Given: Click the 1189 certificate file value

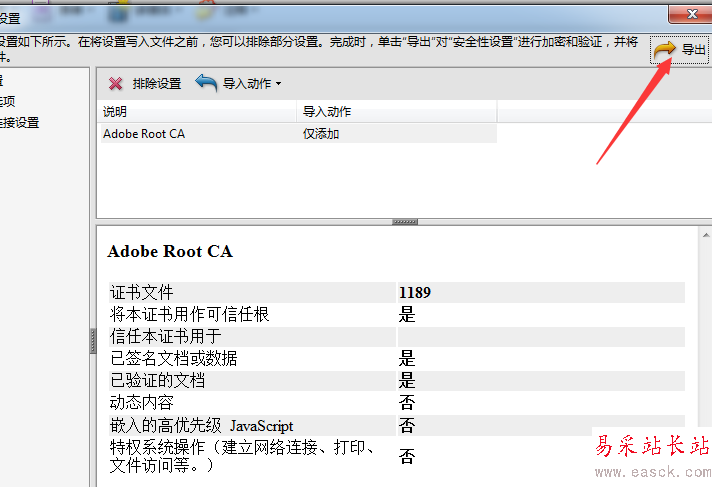Looking at the screenshot, I should [415, 293].
